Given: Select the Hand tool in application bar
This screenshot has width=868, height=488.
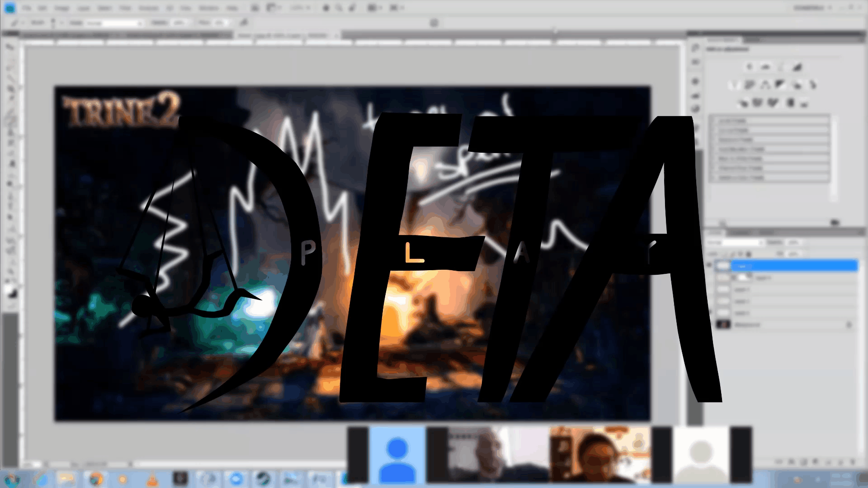Looking at the screenshot, I should [326, 8].
